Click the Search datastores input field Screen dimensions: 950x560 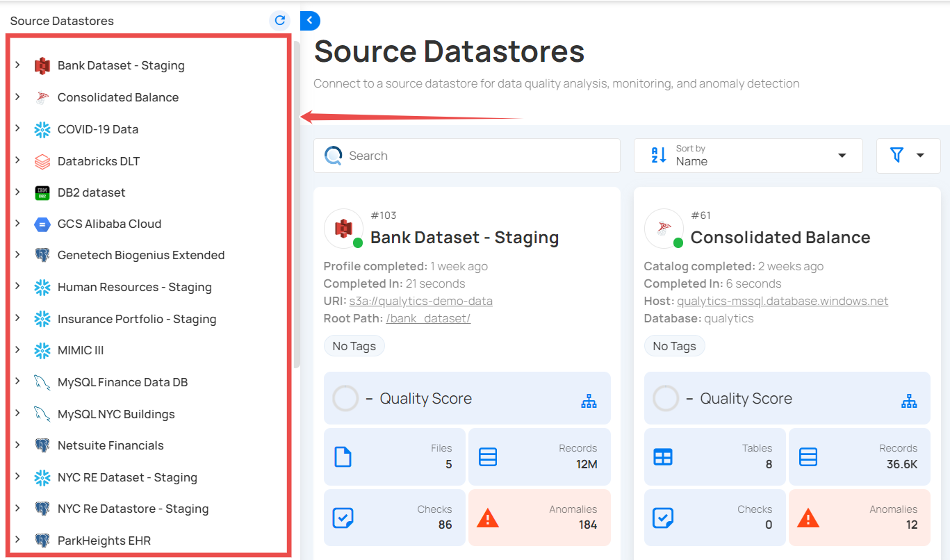coord(467,156)
